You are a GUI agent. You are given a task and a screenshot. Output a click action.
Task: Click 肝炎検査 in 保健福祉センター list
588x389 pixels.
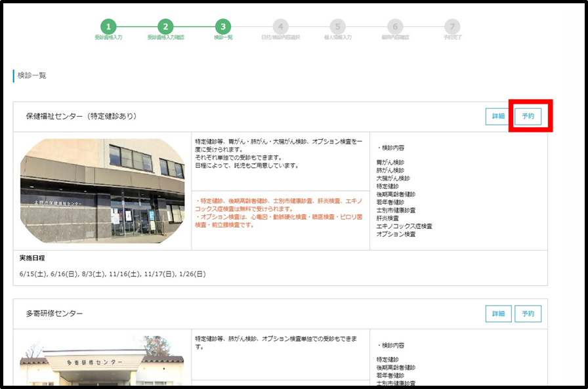(x=388, y=218)
